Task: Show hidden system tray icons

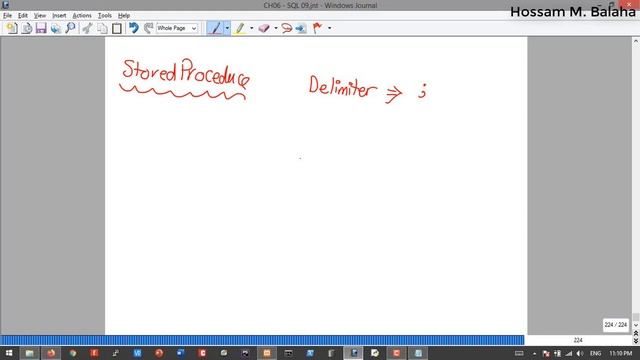Action: click(x=534, y=353)
